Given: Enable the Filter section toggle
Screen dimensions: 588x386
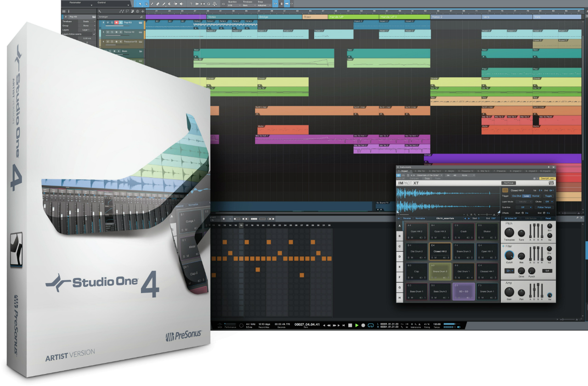Looking at the screenshot, I should 503,246.
